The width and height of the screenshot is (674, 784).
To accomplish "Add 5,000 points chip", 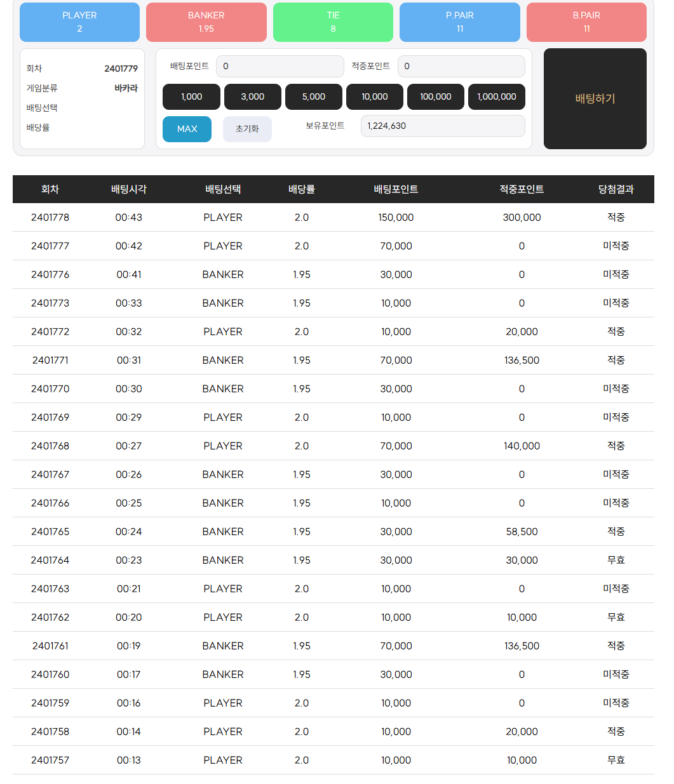I will pyautogui.click(x=314, y=96).
